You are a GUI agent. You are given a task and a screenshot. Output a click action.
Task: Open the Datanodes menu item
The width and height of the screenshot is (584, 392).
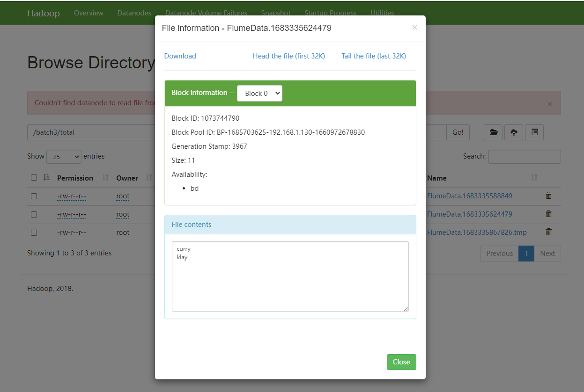click(x=134, y=13)
